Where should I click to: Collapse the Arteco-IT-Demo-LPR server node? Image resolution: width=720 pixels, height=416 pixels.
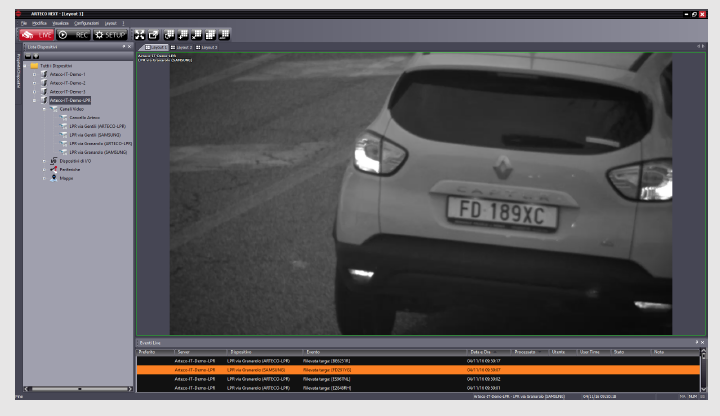click(x=34, y=100)
